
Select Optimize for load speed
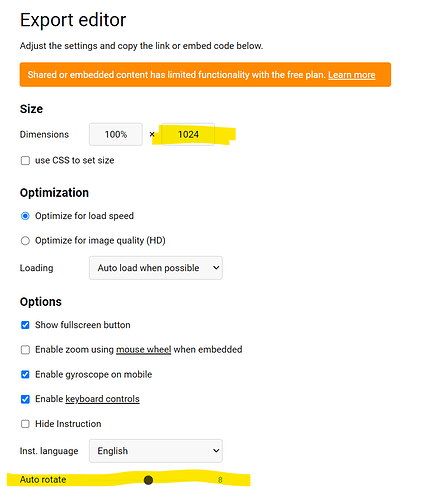pos(25,216)
